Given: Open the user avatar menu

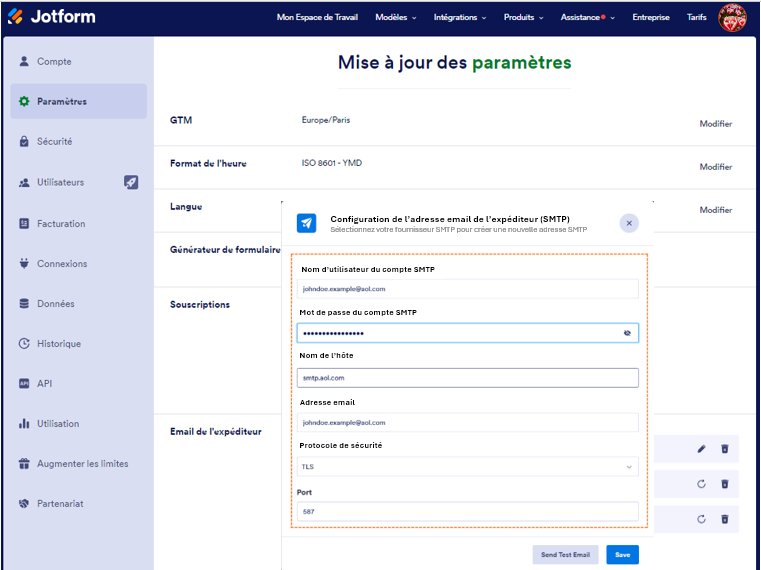Looking at the screenshot, I should click(732, 17).
